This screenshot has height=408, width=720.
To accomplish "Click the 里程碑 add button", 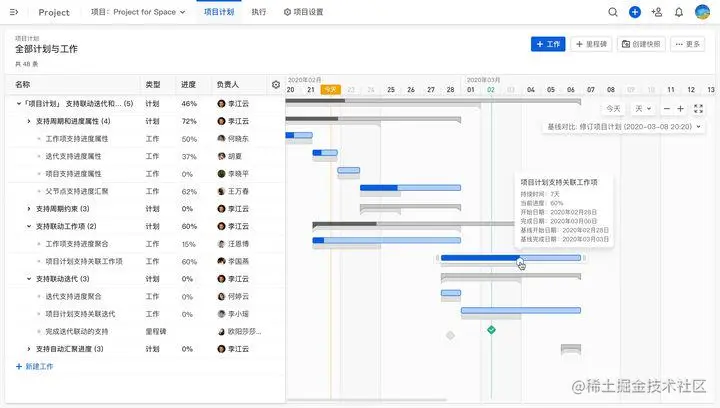I will tap(591, 44).
